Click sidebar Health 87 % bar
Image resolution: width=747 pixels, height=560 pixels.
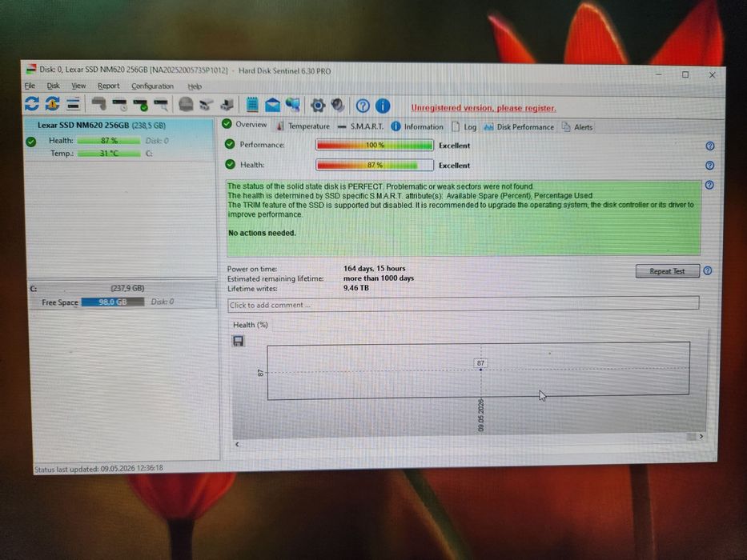tap(109, 141)
